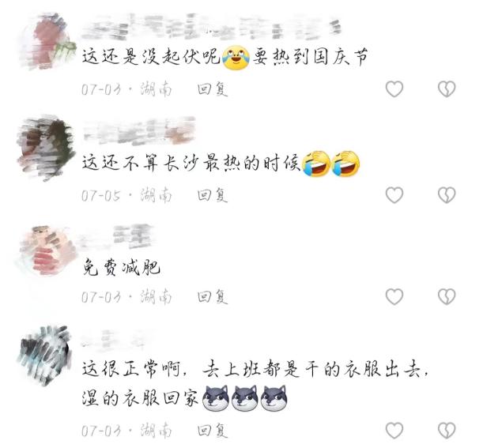Select the 免费减肥 comment text
483x448 pixels.
point(121,267)
